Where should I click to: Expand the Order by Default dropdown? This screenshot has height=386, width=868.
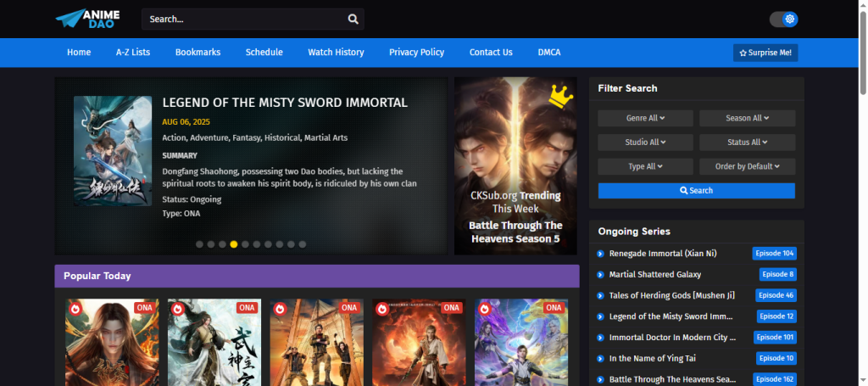(748, 166)
